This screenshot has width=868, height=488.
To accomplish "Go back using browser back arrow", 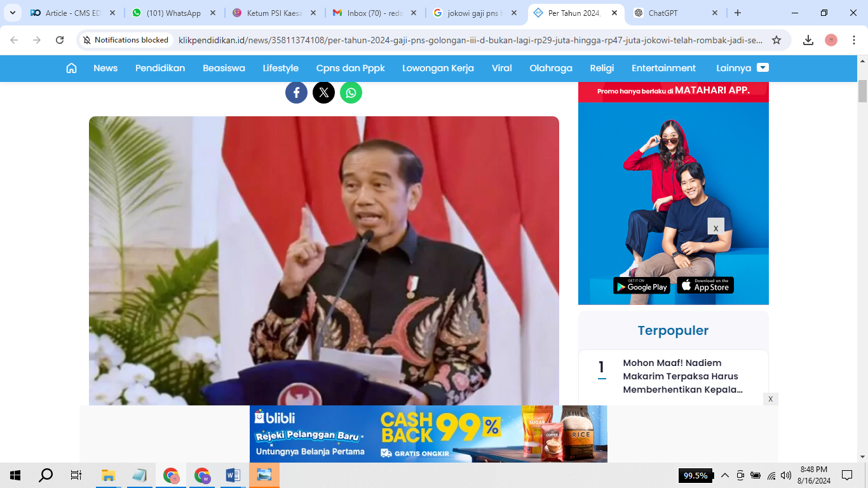I will [x=14, y=40].
